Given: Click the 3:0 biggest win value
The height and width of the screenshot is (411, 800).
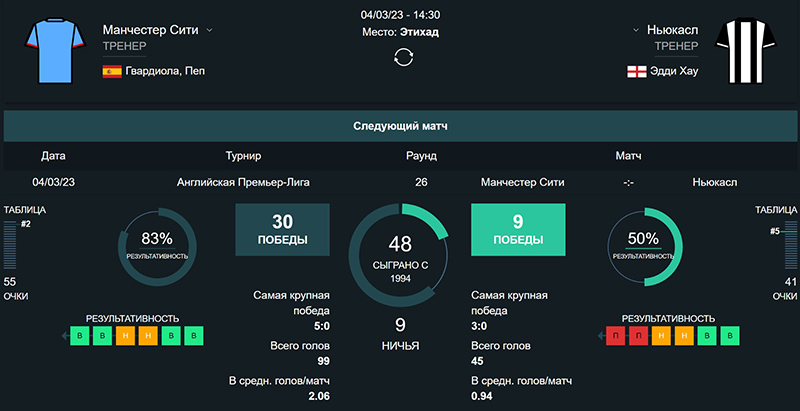Looking at the screenshot, I should (x=481, y=326).
